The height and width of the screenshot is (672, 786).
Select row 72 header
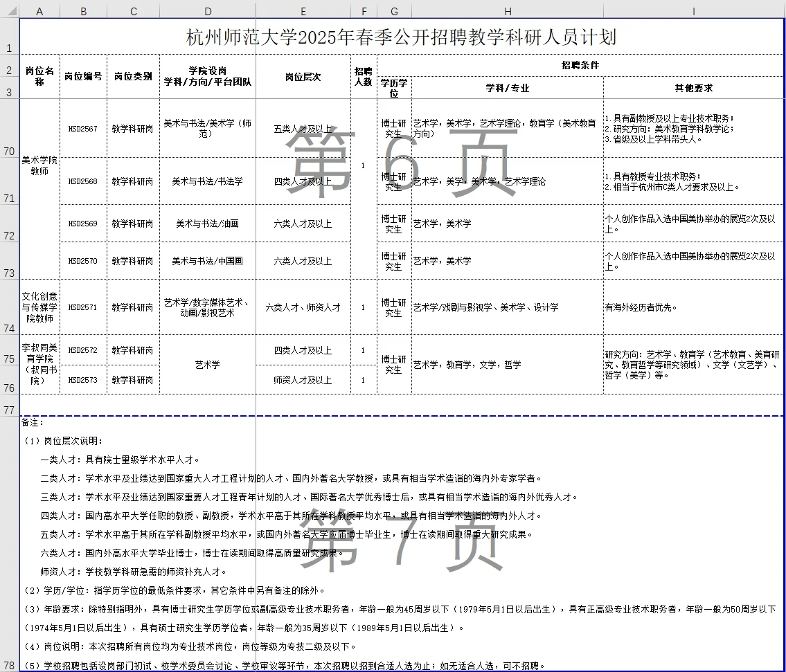point(10,224)
